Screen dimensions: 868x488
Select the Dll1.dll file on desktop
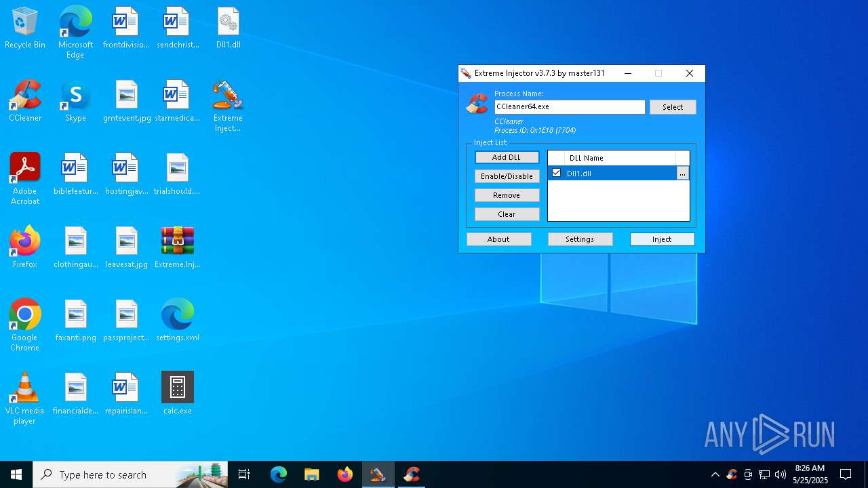(x=229, y=28)
